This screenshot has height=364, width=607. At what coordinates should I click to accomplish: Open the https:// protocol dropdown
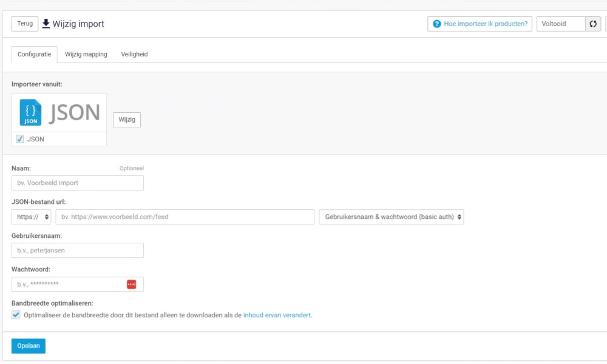click(x=31, y=217)
